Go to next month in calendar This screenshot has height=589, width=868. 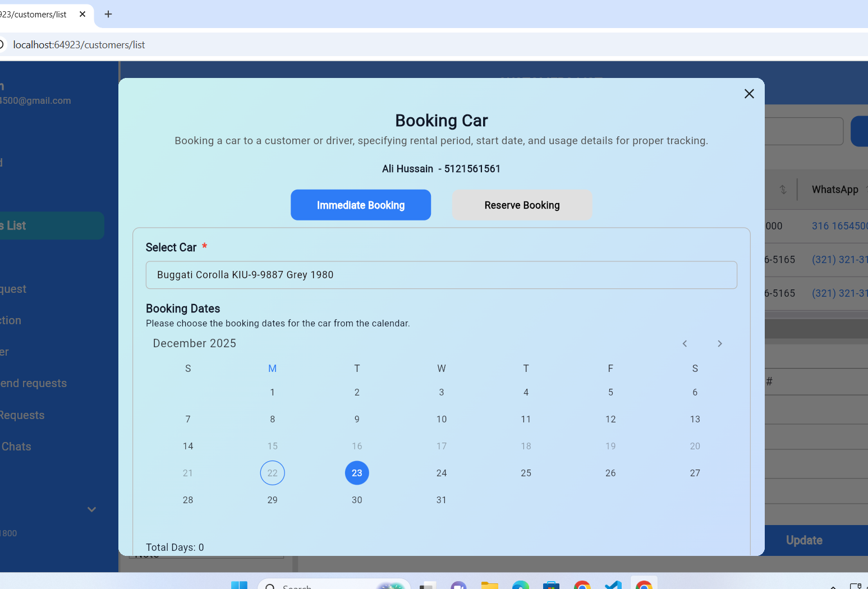[719, 343]
